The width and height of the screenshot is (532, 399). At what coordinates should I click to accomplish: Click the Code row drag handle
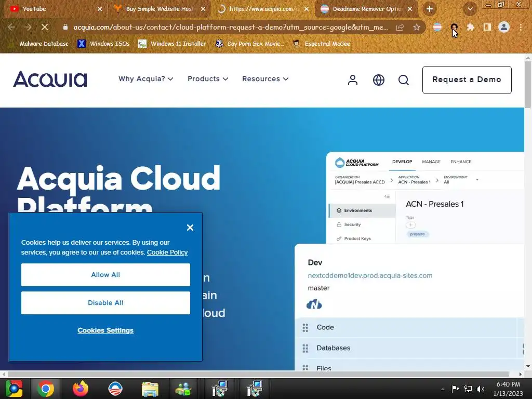305,327
